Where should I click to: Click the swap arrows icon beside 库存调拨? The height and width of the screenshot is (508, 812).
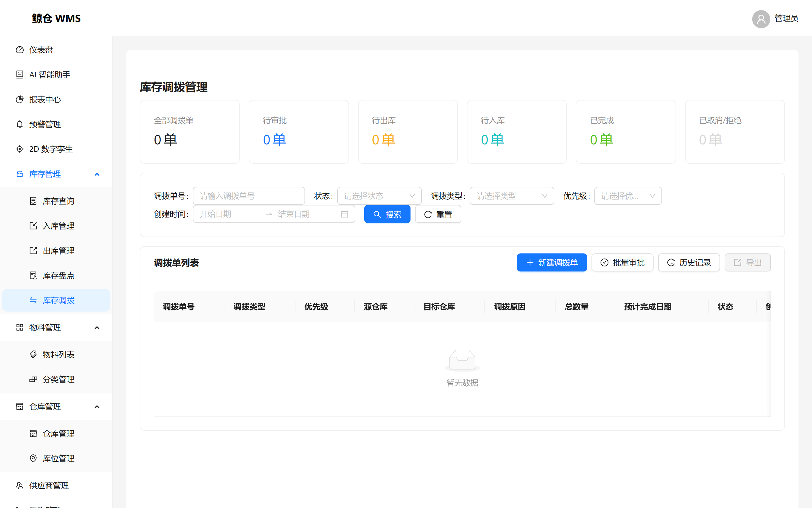coord(33,300)
